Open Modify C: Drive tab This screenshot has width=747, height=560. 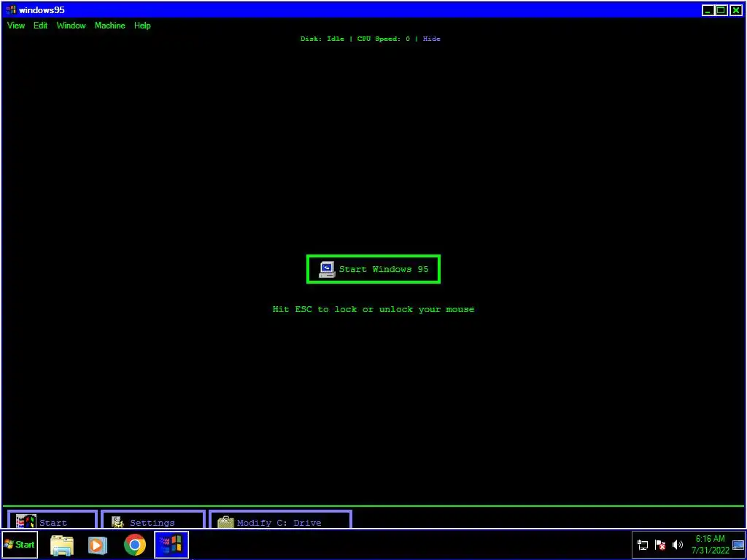pyautogui.click(x=280, y=519)
